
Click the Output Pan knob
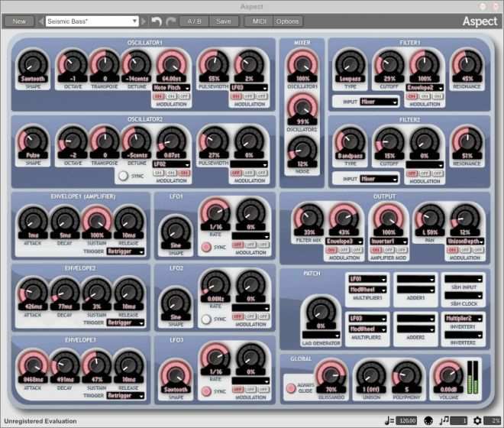click(x=429, y=218)
